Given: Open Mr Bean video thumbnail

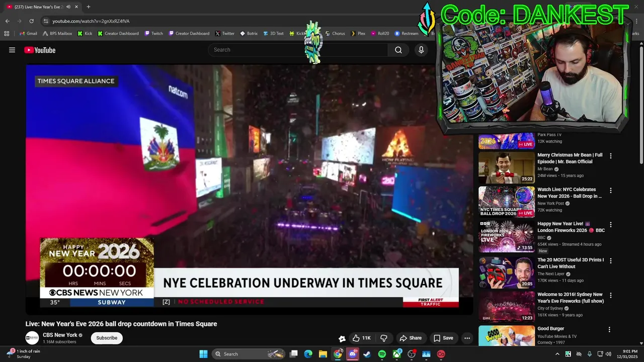Looking at the screenshot, I should 507,167.
